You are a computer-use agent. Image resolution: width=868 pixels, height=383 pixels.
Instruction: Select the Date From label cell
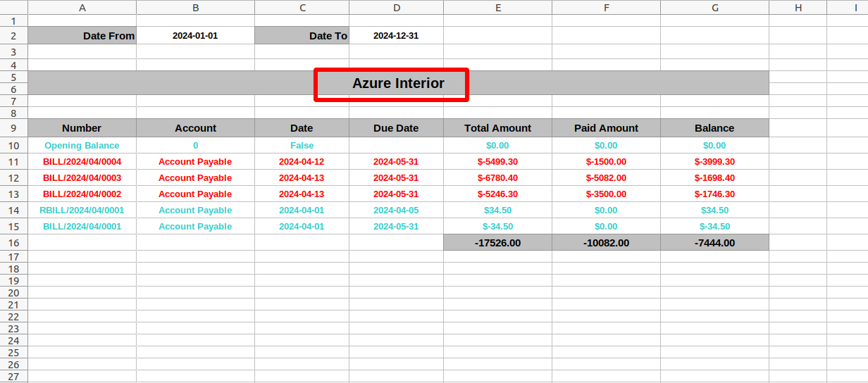(82, 35)
